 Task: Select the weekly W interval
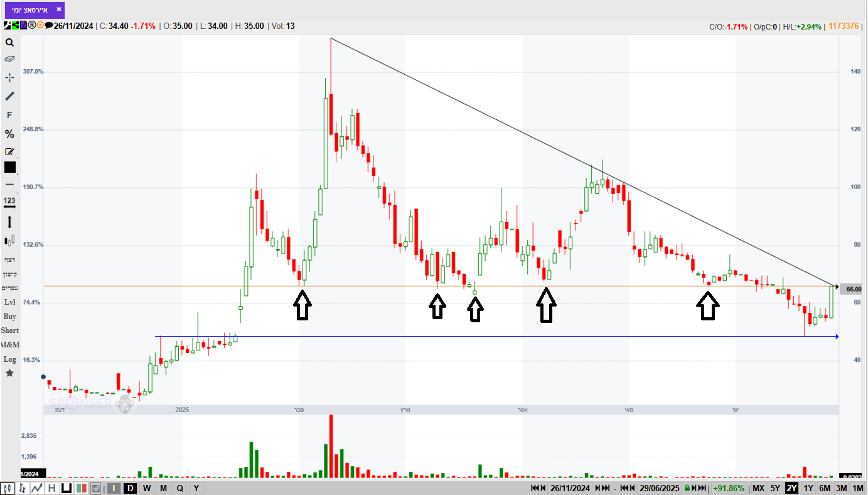pyautogui.click(x=147, y=488)
